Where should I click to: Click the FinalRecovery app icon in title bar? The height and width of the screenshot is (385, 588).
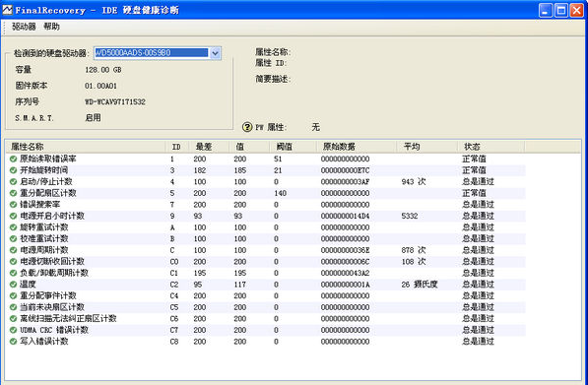click(x=7, y=10)
